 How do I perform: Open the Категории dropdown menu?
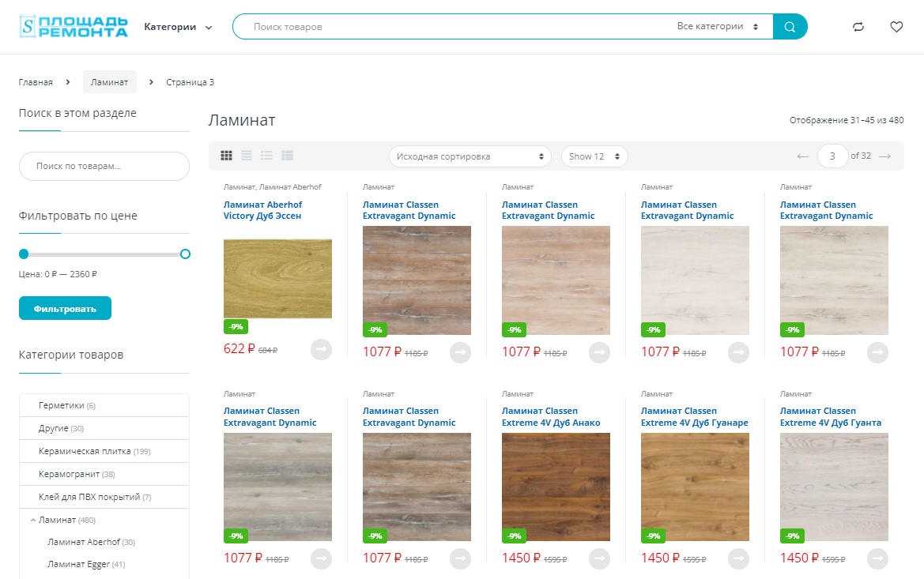pyautogui.click(x=178, y=27)
